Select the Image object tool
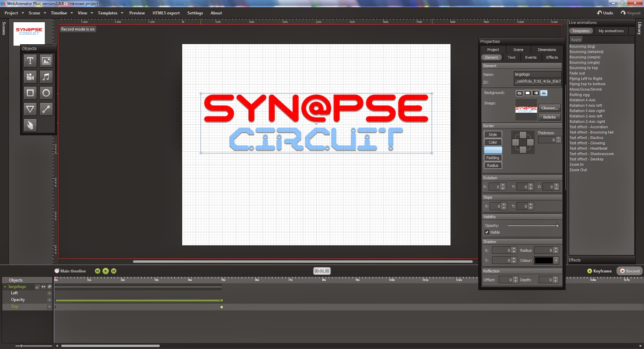Image resolution: width=644 pixels, height=349 pixels. pos(46,61)
